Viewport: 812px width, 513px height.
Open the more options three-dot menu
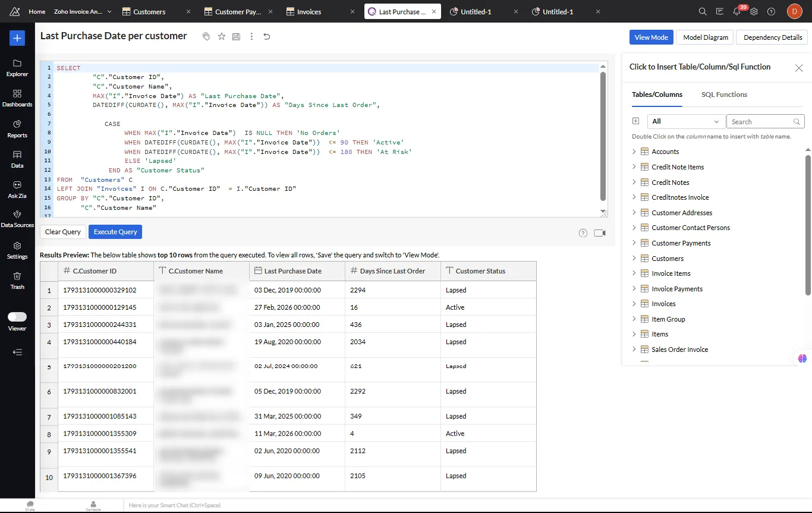point(251,36)
